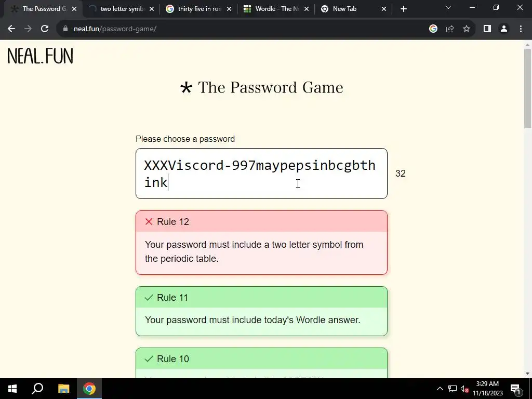This screenshot has height=399, width=532.
Task: Bookmark this page with the star icon
Action: [x=467, y=29]
